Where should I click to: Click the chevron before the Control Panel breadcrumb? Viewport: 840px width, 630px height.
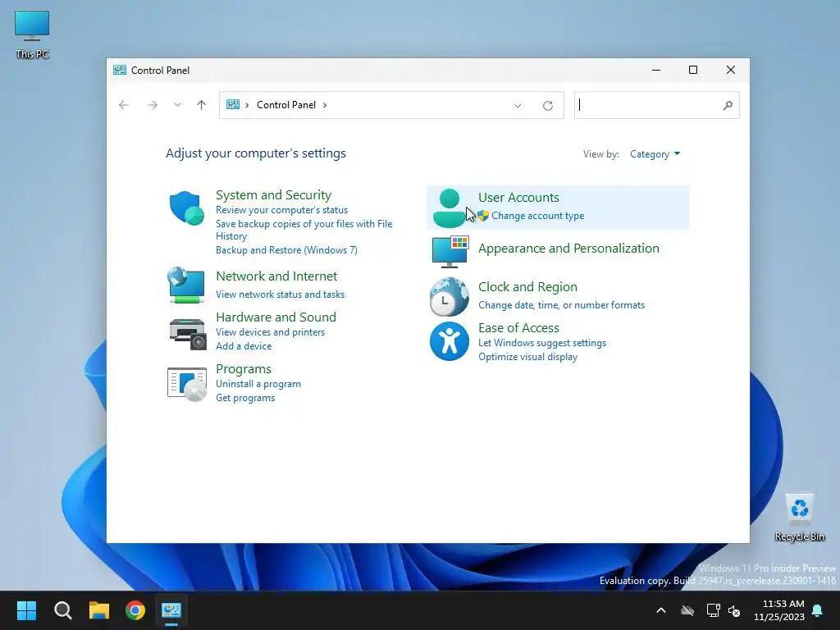tap(247, 105)
